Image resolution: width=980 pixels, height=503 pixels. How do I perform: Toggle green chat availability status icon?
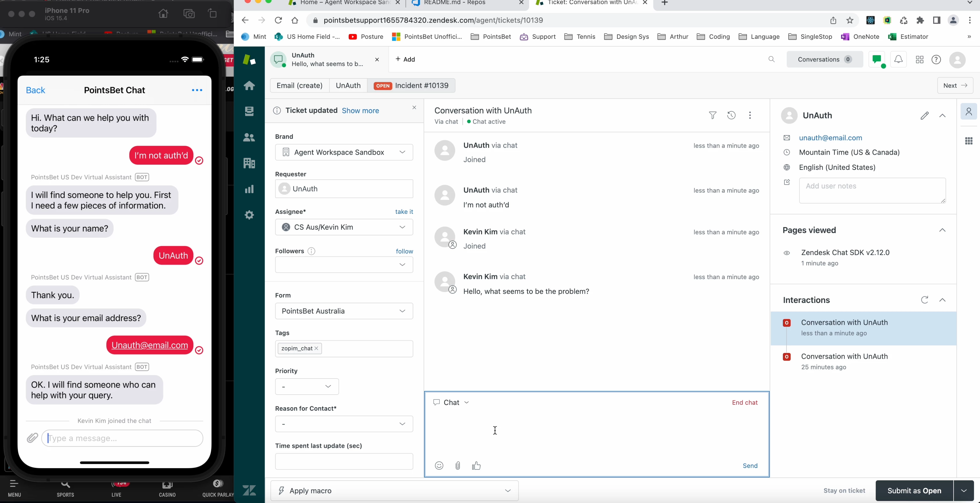click(x=877, y=60)
